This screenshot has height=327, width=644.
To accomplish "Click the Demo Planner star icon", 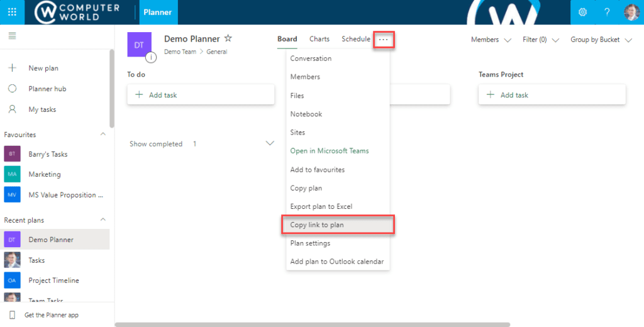I will [x=228, y=38].
